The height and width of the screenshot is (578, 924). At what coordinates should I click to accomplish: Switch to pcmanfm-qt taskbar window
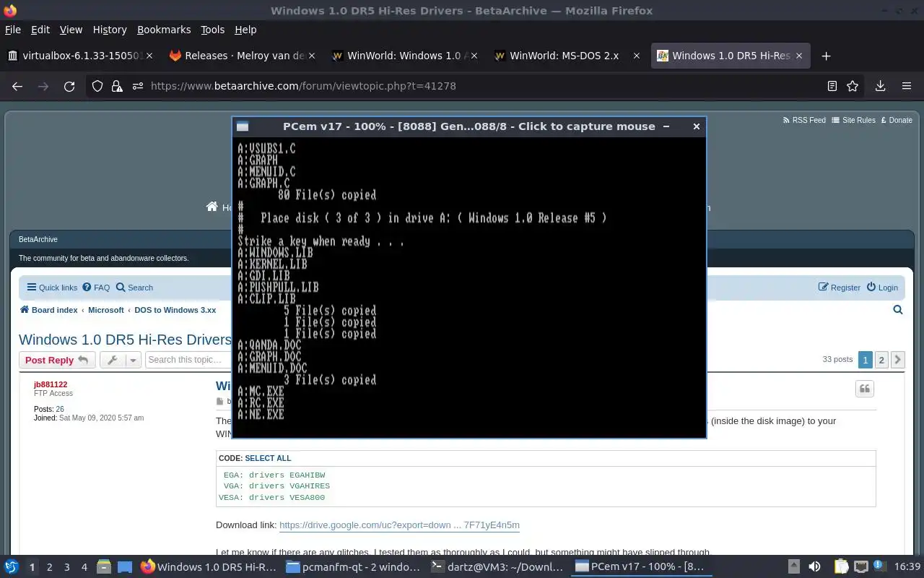pyautogui.click(x=352, y=567)
